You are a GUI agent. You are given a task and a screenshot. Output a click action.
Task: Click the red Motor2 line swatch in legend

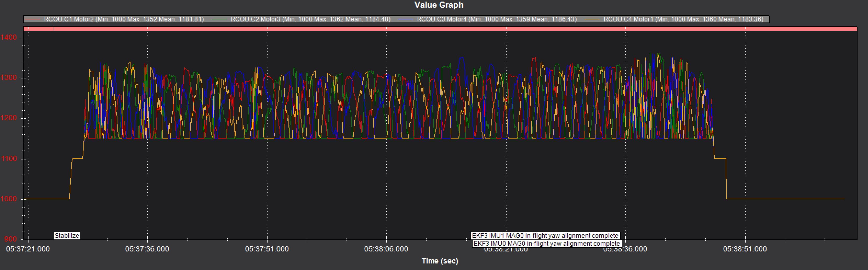(33, 20)
